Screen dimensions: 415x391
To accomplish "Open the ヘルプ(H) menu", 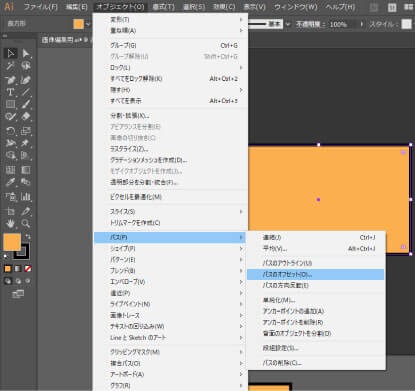I will pos(340,7).
